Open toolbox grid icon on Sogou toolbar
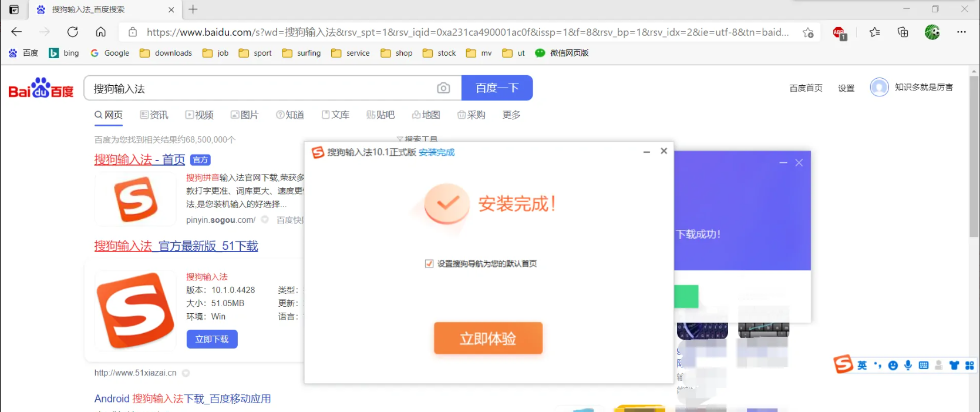 (x=969, y=366)
